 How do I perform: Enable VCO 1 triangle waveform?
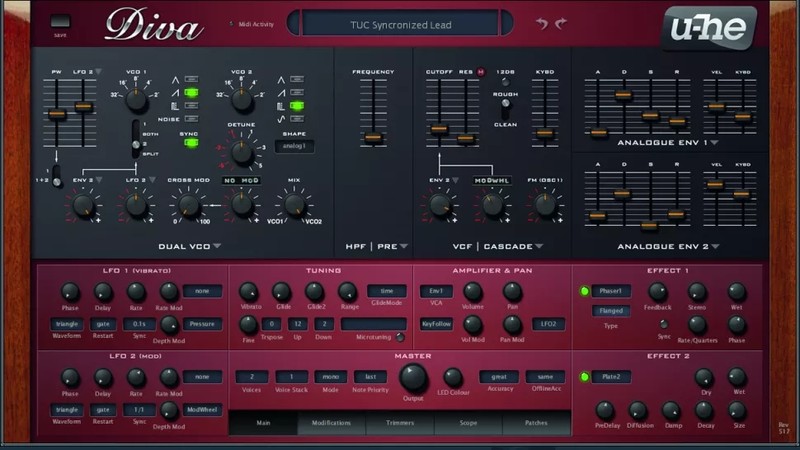click(x=191, y=79)
